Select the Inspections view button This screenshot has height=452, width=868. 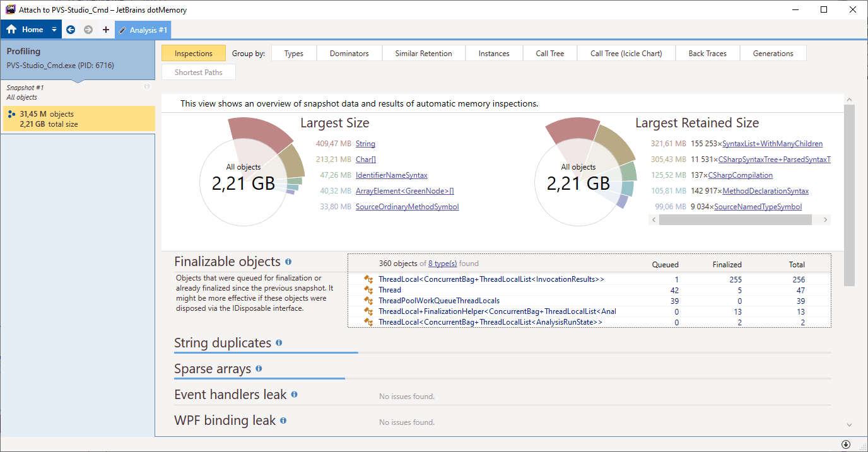(194, 54)
